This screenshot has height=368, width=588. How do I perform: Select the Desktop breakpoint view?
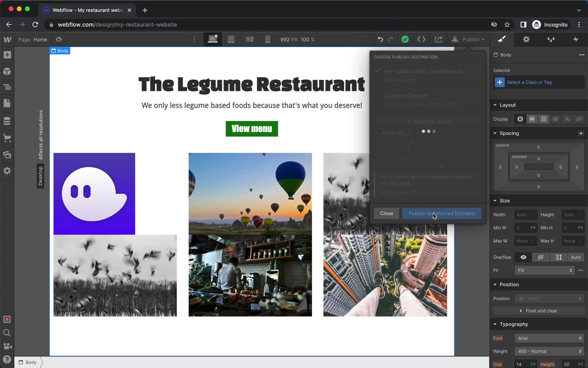pos(213,40)
